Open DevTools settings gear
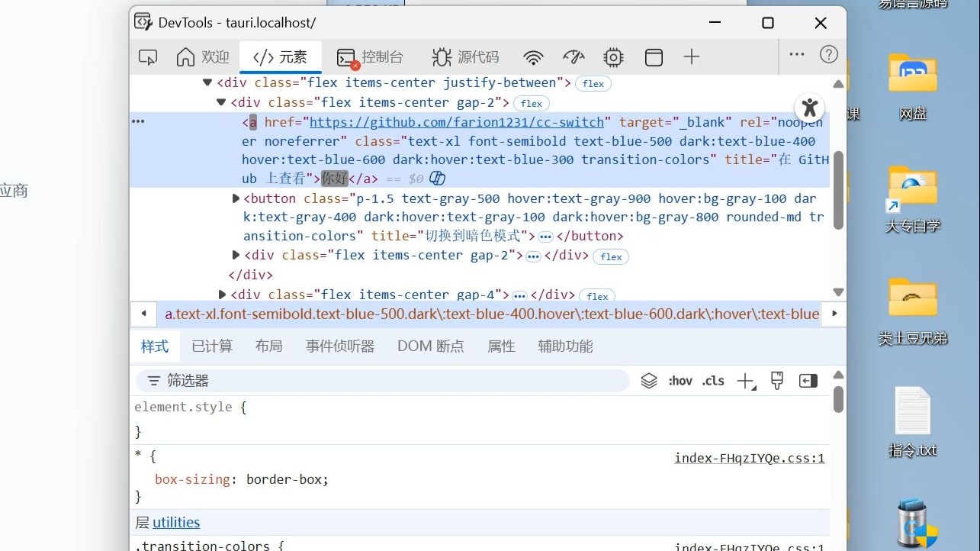 (x=613, y=56)
